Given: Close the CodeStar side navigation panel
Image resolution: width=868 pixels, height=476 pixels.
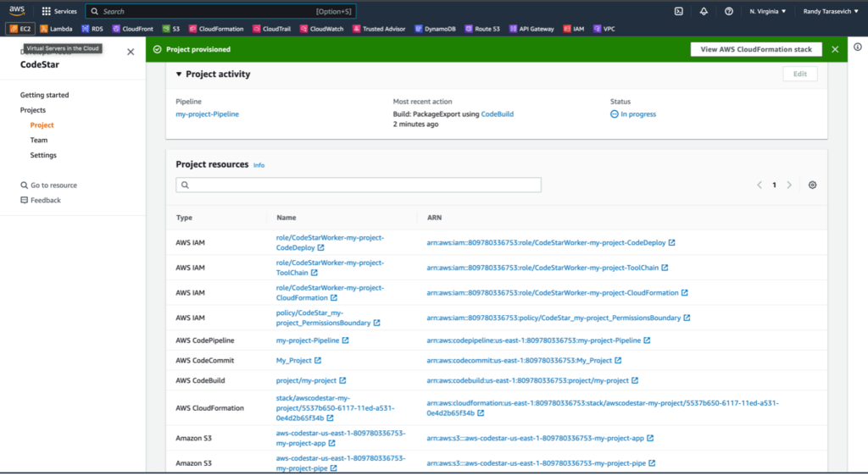Looking at the screenshot, I should coord(131,52).
